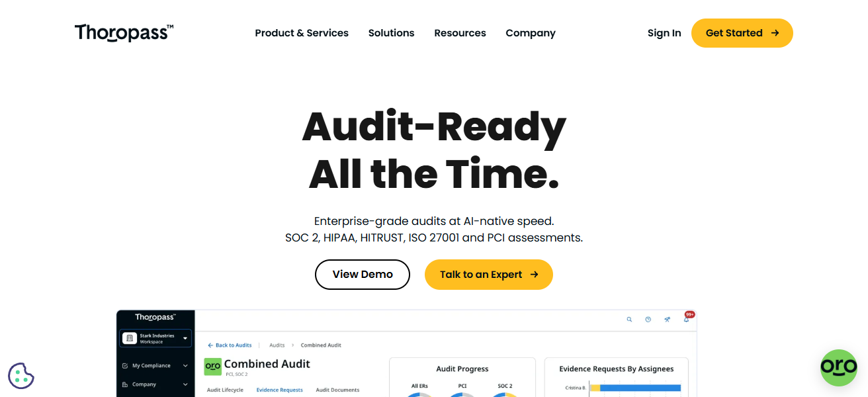Viewport: 868px width, 397px height.
Task: Click the Thoropass logo in header
Action: pos(124,32)
